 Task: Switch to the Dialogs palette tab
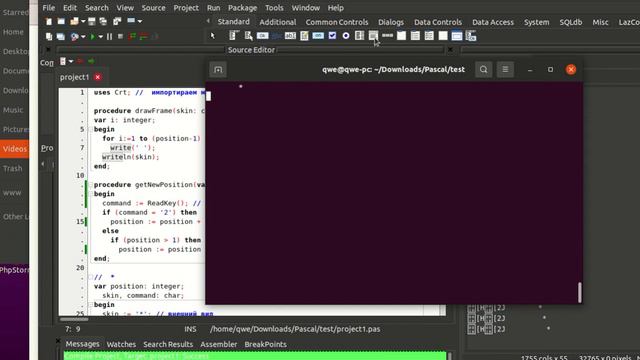point(391,22)
